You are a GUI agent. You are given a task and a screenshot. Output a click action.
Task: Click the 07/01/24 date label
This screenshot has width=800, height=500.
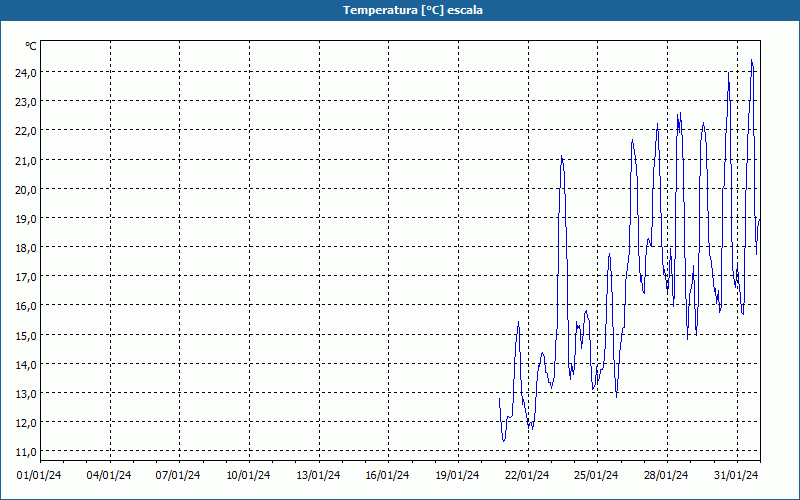[x=178, y=475]
